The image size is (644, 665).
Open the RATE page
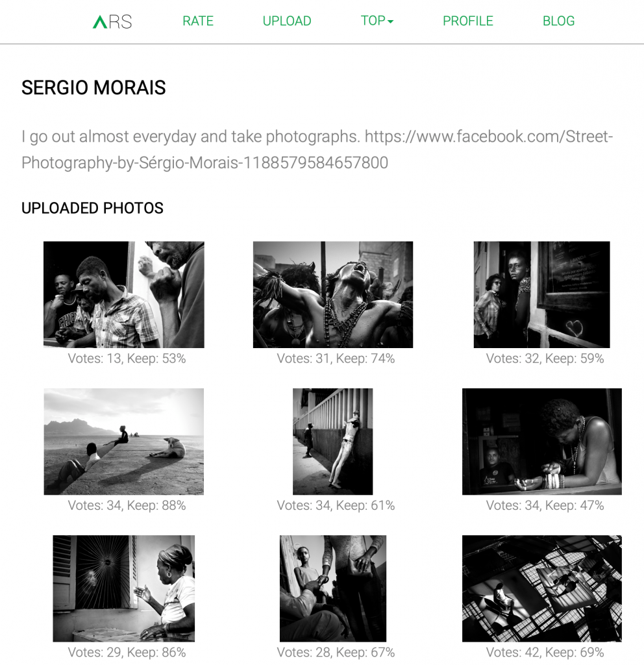[x=198, y=21]
